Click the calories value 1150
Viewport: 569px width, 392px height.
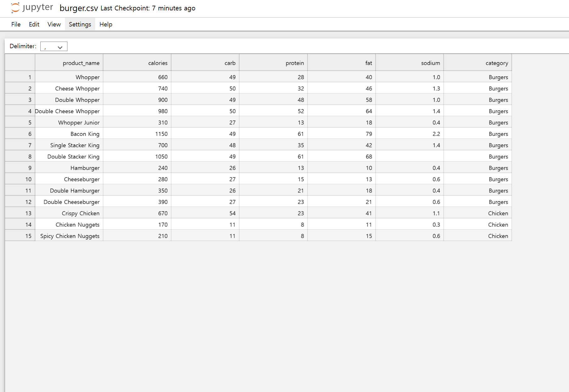pos(137,134)
